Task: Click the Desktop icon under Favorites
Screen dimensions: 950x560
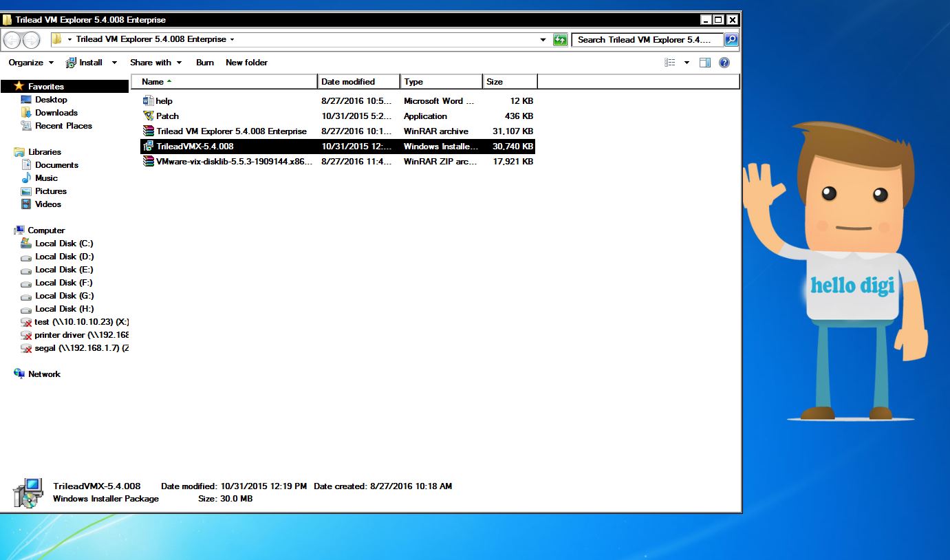Action: [x=27, y=100]
